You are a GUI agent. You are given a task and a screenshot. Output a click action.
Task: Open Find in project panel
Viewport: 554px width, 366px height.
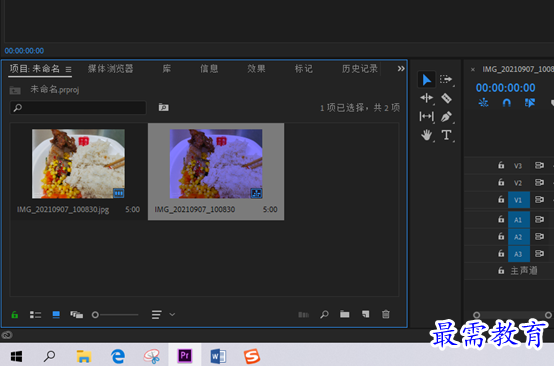click(324, 314)
